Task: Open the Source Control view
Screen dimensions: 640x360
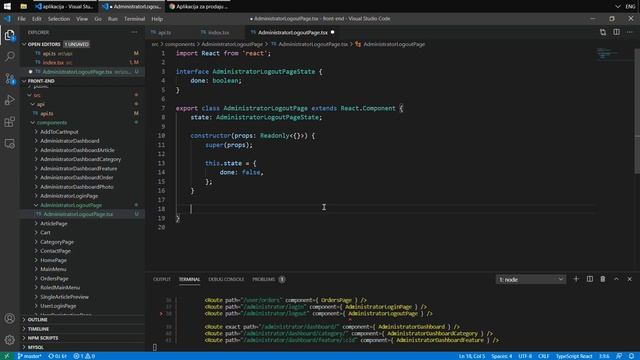Action: click(x=9, y=78)
